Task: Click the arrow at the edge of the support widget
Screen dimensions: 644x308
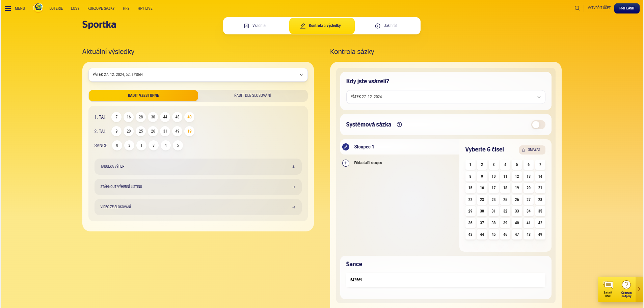Action: tap(639, 289)
